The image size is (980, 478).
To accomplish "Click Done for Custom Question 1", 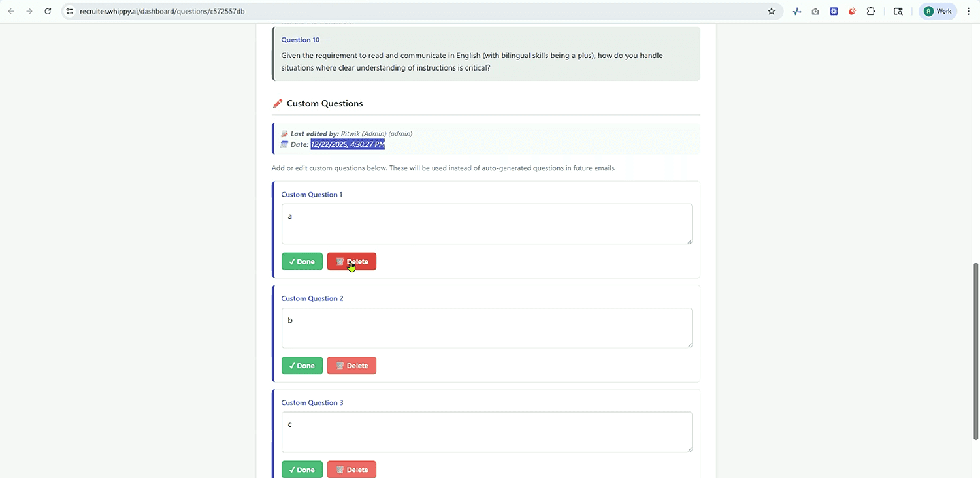I will [302, 261].
